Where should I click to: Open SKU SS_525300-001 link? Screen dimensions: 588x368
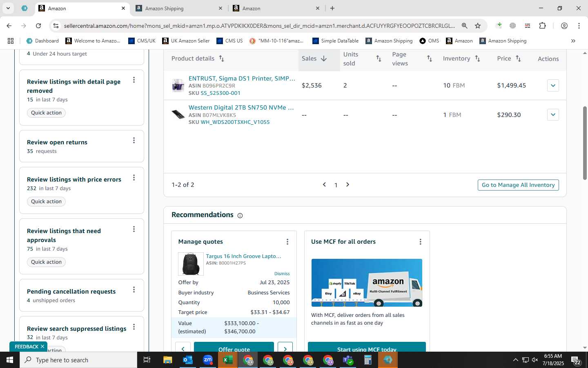tap(220, 93)
